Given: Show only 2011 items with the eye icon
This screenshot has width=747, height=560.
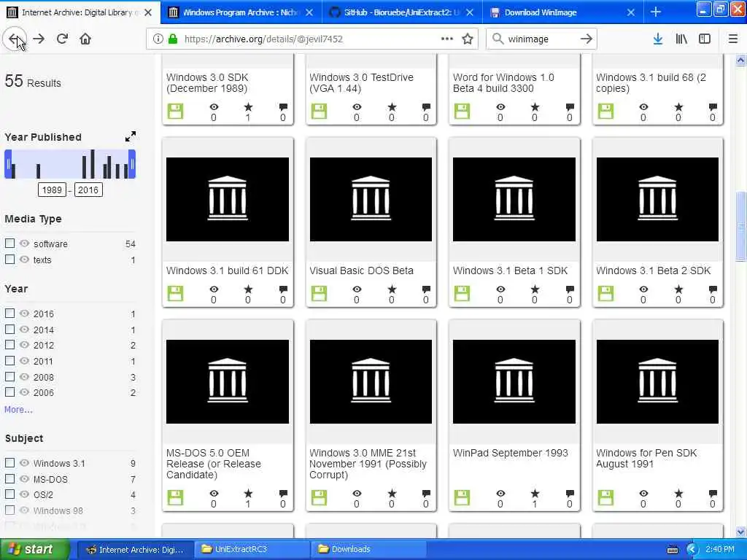Looking at the screenshot, I should tap(24, 360).
